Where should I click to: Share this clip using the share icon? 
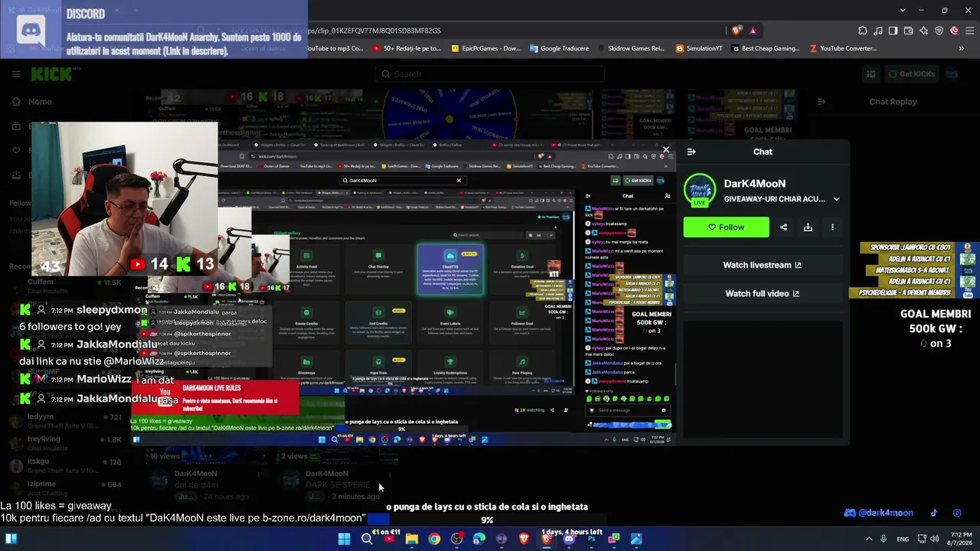coord(783,227)
